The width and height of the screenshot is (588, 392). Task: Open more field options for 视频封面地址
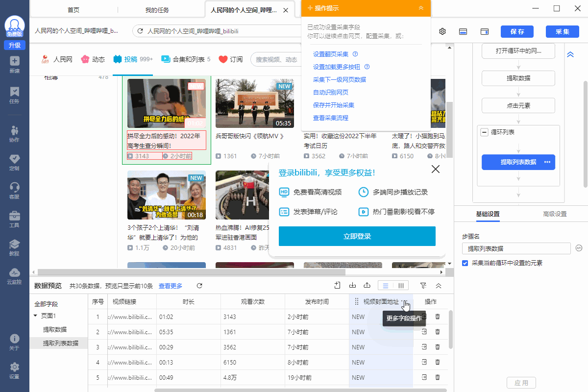point(404,302)
